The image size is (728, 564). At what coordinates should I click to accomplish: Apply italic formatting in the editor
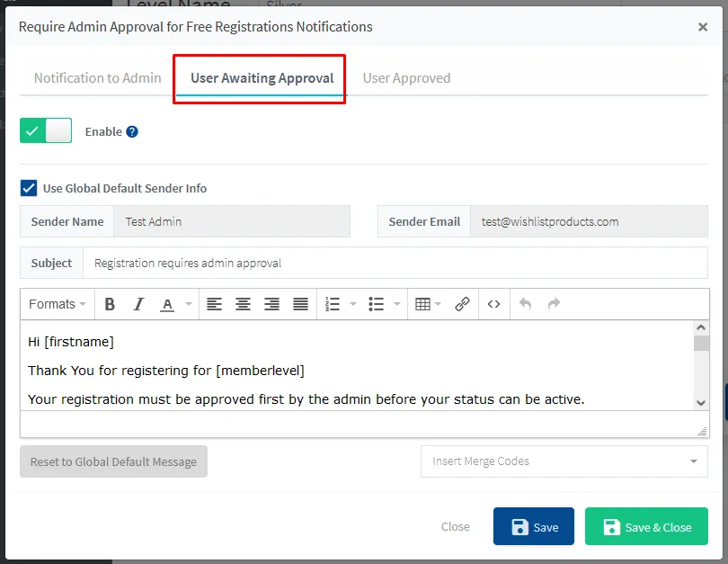(x=138, y=304)
